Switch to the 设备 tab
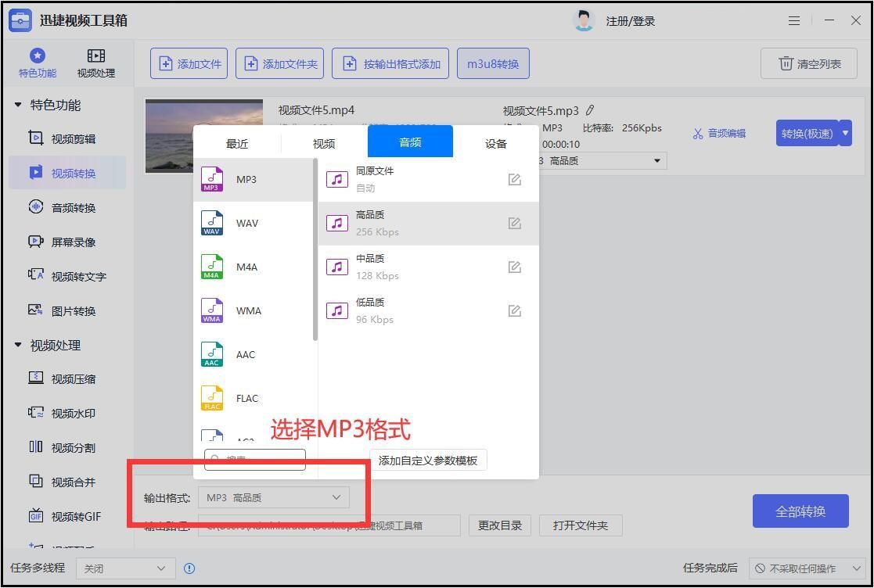 click(495, 143)
